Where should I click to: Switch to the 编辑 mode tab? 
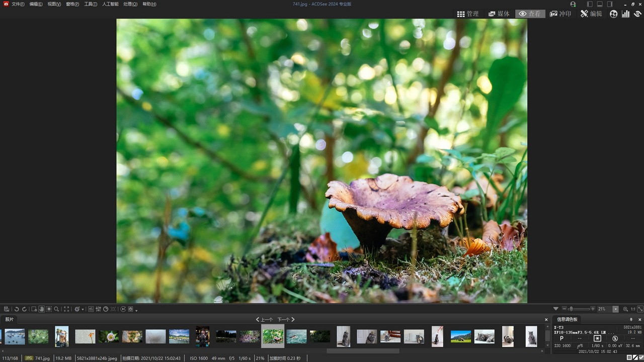591,14
